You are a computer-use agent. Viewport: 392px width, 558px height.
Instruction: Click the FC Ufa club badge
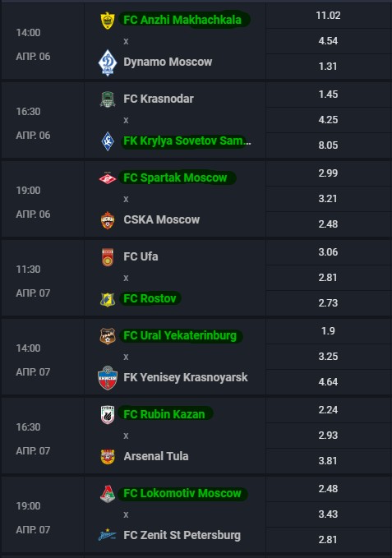pyautogui.click(x=108, y=257)
